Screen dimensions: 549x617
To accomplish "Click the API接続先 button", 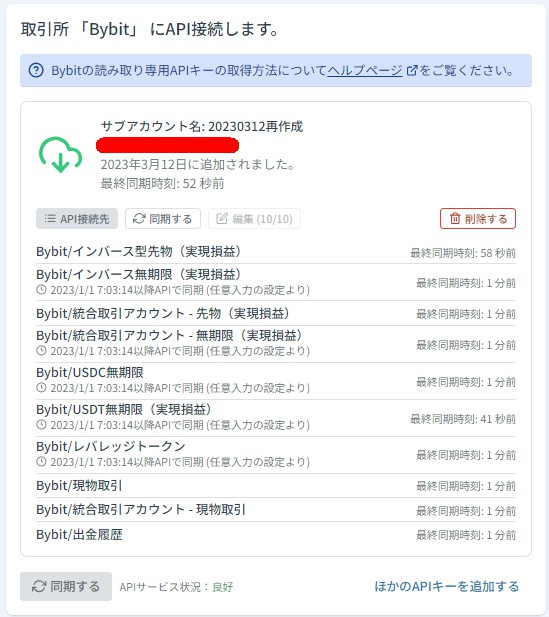I will point(77,219).
